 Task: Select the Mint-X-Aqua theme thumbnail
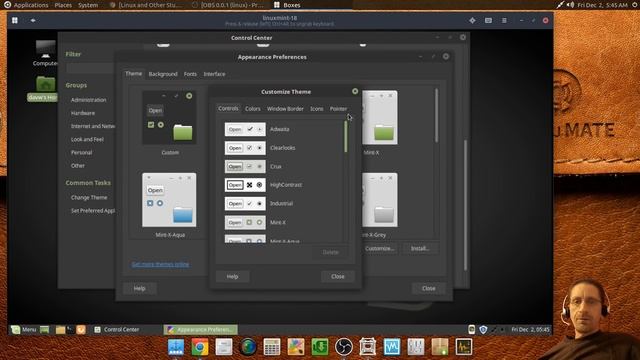[169, 205]
